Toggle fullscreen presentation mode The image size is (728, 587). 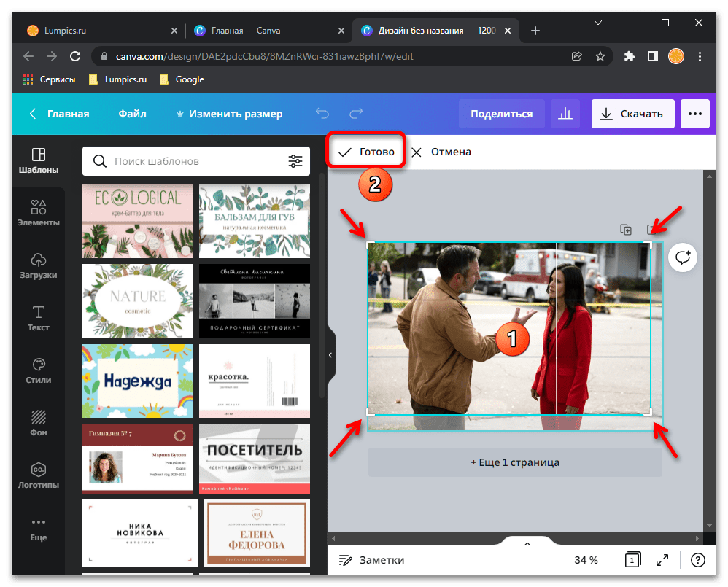pyautogui.click(x=662, y=560)
